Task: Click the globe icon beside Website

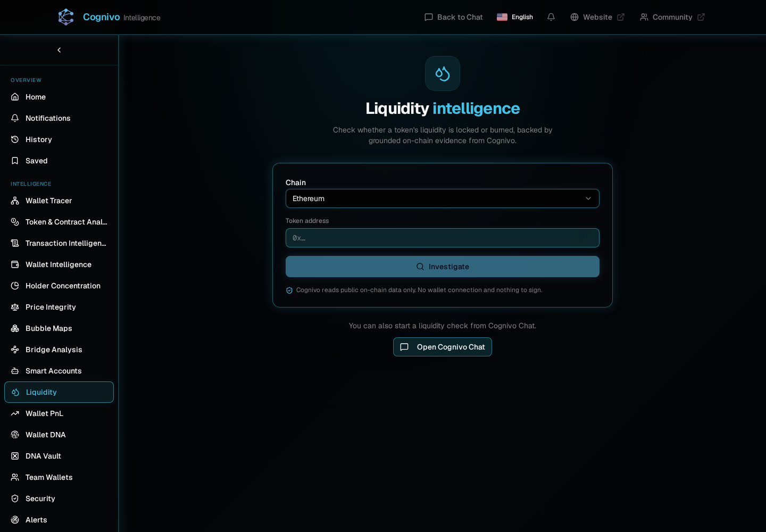Action: pos(574,17)
